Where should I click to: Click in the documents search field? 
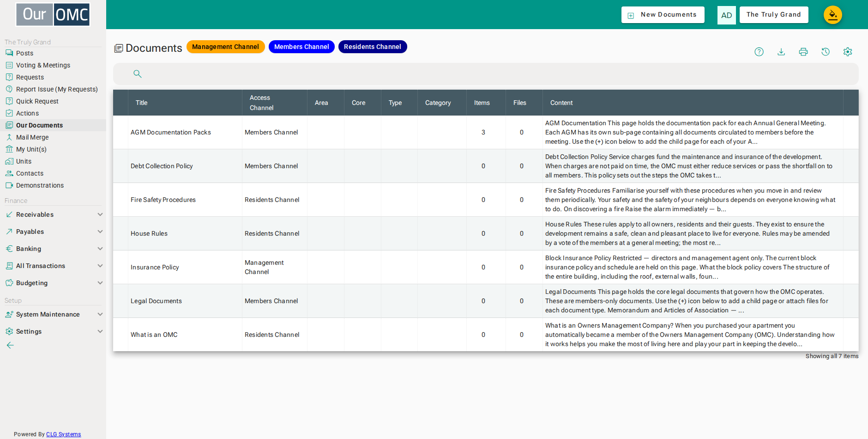486,73
